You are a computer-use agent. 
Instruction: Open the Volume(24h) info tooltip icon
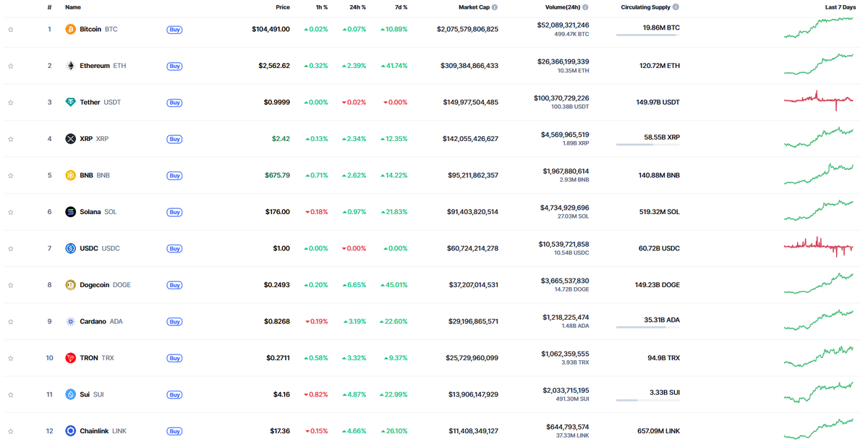tap(584, 7)
